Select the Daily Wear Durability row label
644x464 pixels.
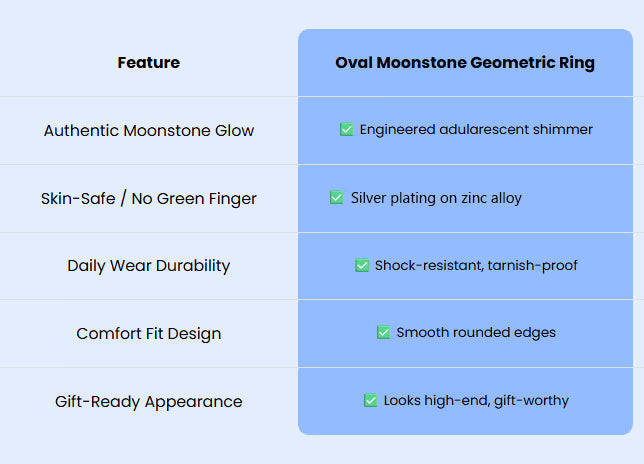pyautogui.click(x=149, y=266)
